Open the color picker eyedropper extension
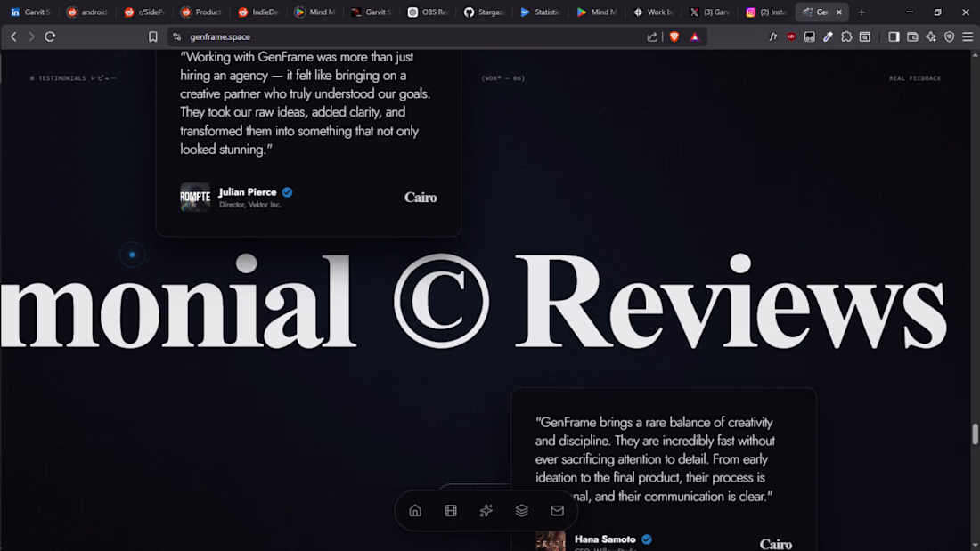 click(x=829, y=36)
